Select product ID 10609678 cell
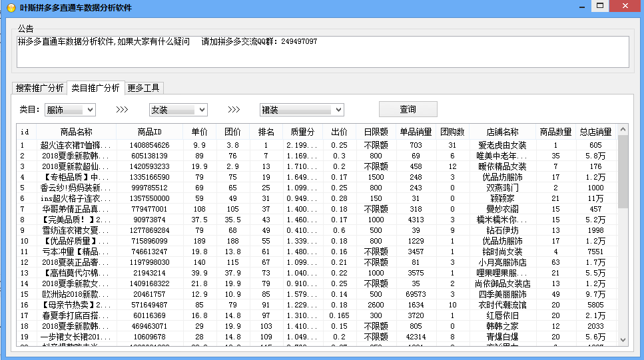Image resolution: width=644 pixels, height=360 pixels. point(149,337)
